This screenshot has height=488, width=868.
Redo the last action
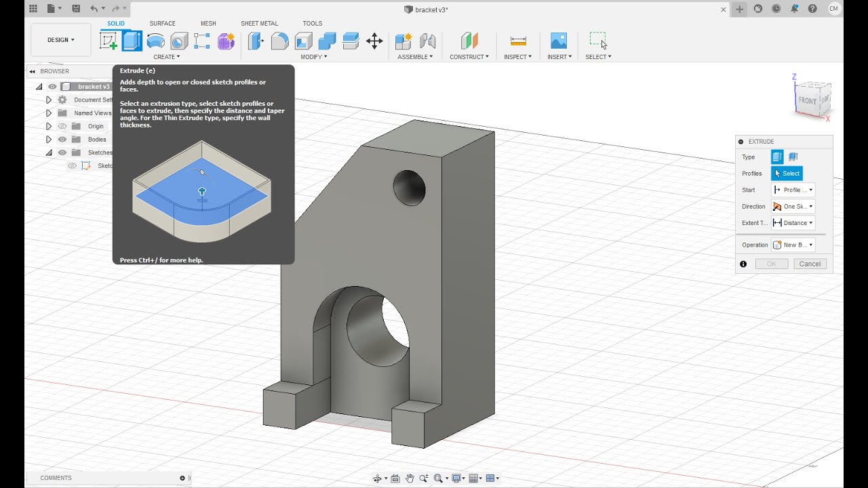(x=116, y=9)
